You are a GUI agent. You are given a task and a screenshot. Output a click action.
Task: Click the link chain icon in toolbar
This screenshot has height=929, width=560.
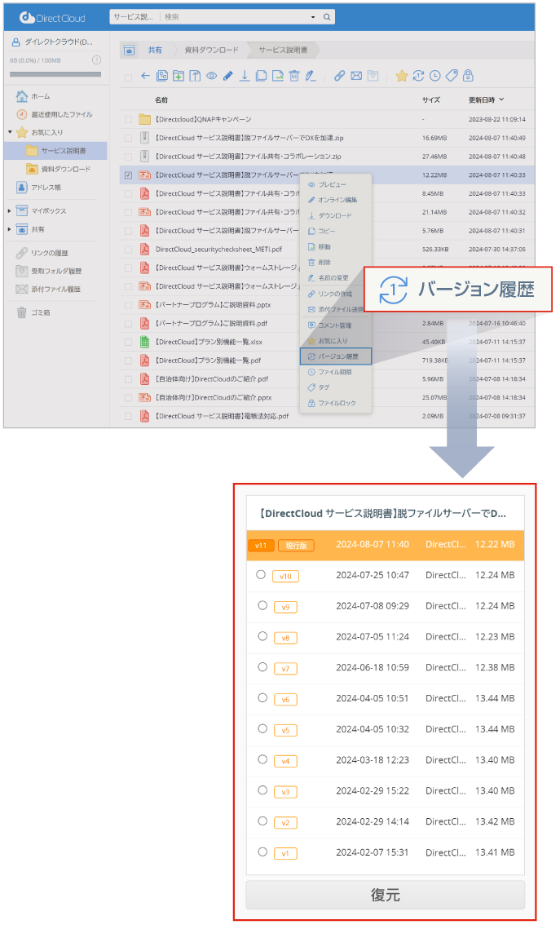339,76
